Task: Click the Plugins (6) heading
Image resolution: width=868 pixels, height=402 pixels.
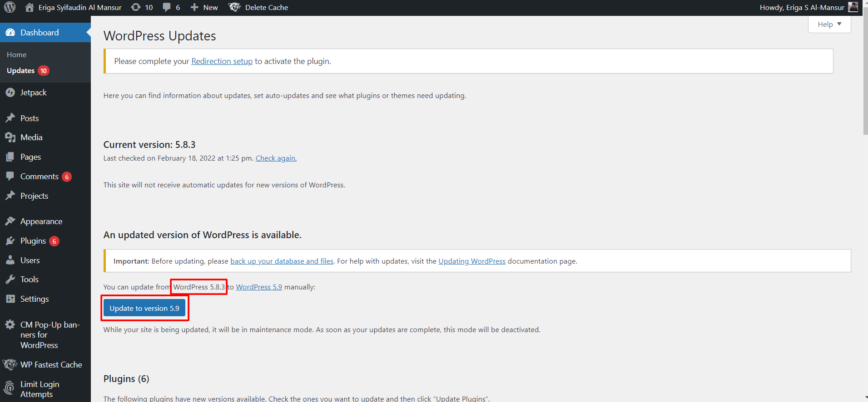Action: tap(126, 379)
